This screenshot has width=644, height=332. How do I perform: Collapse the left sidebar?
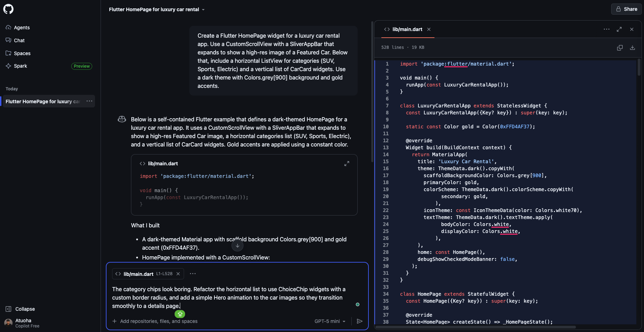(20, 309)
